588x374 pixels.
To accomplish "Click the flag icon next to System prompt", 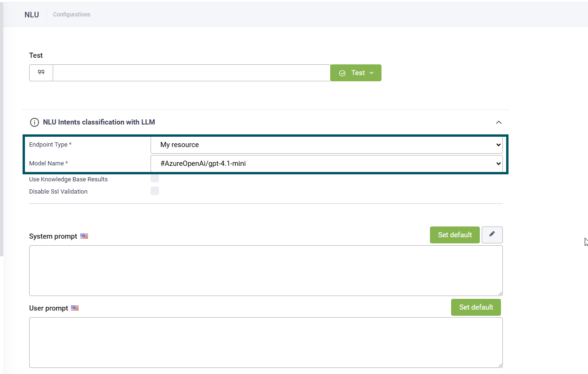I will tap(84, 236).
